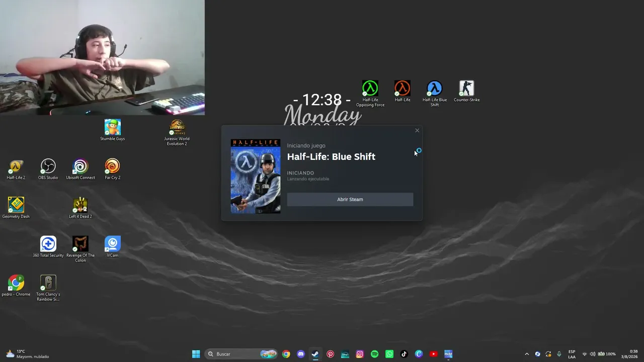Open the Geometry Dash desktop shortcut
The height and width of the screenshot is (362, 644).
click(16, 208)
